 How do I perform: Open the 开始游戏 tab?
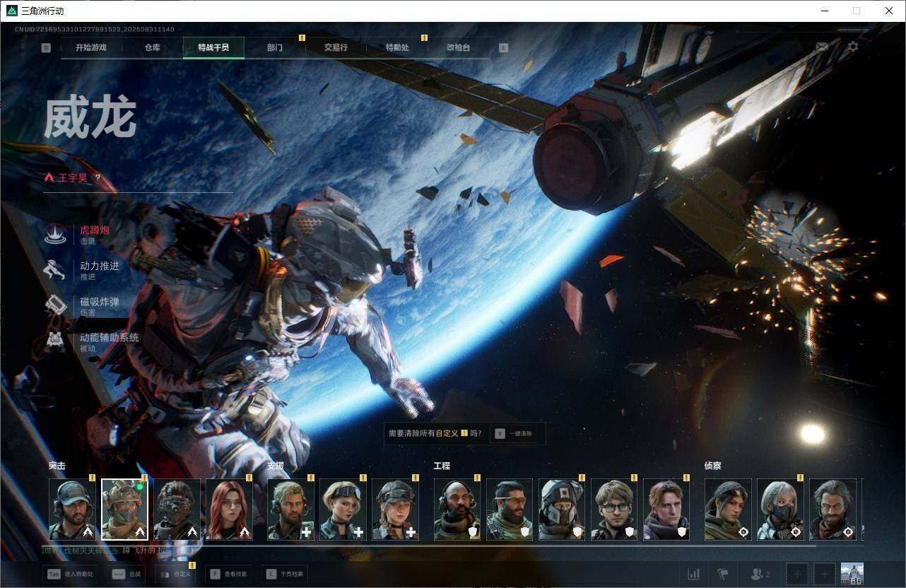pyautogui.click(x=91, y=47)
